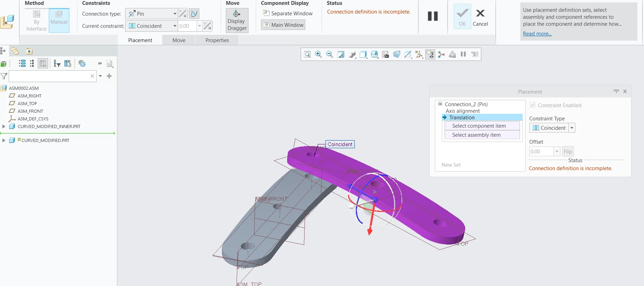This screenshot has width=644, height=286.
Task: Open the ribbon offset value dropdown arrow
Action: pyautogui.click(x=199, y=26)
